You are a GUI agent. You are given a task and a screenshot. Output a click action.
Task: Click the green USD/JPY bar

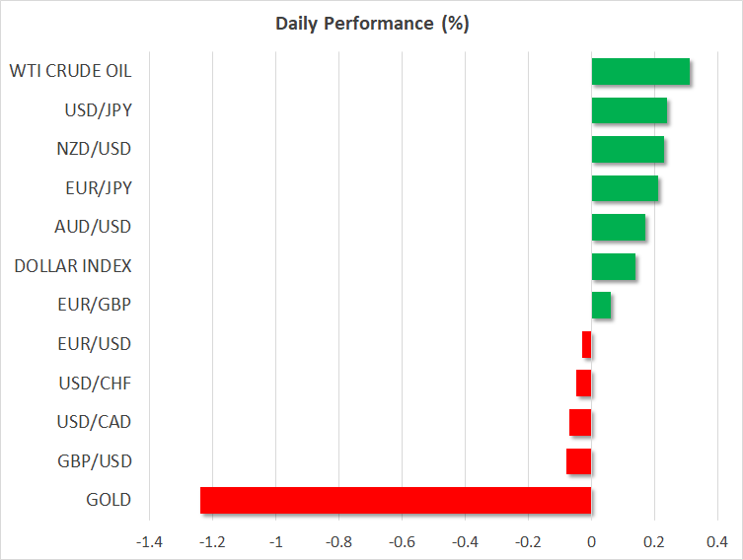click(629, 110)
